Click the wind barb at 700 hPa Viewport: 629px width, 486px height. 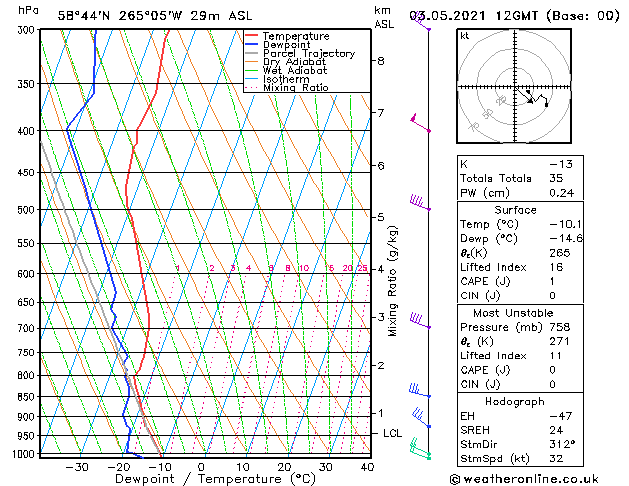click(419, 322)
